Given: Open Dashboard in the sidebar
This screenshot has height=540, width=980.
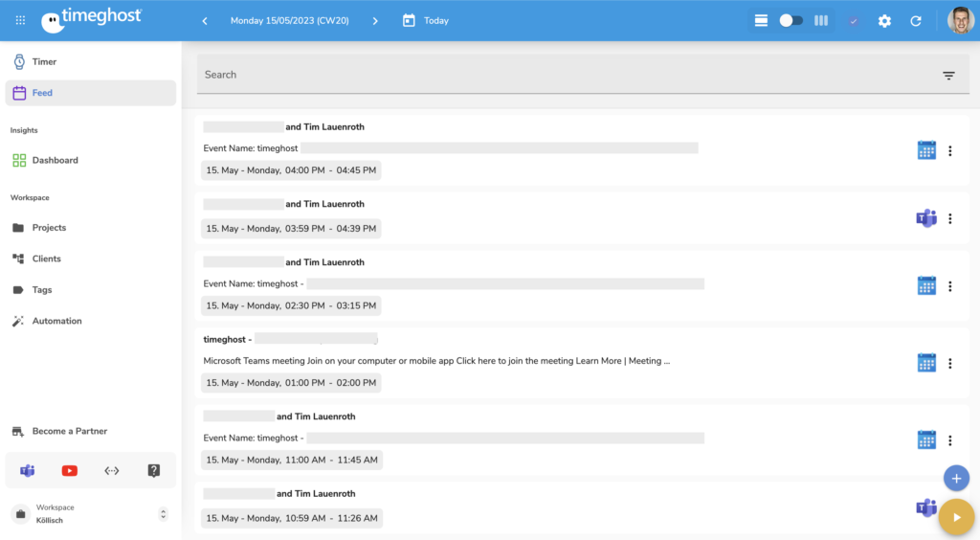Looking at the screenshot, I should tap(55, 160).
